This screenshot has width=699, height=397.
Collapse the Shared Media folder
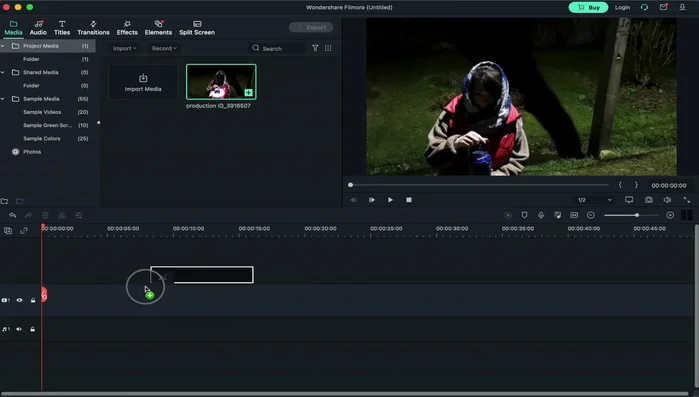pyautogui.click(x=3, y=72)
